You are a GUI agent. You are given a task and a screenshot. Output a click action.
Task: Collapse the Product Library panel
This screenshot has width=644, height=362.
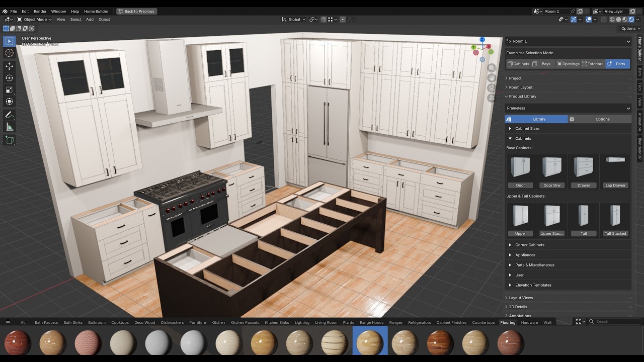point(568,97)
